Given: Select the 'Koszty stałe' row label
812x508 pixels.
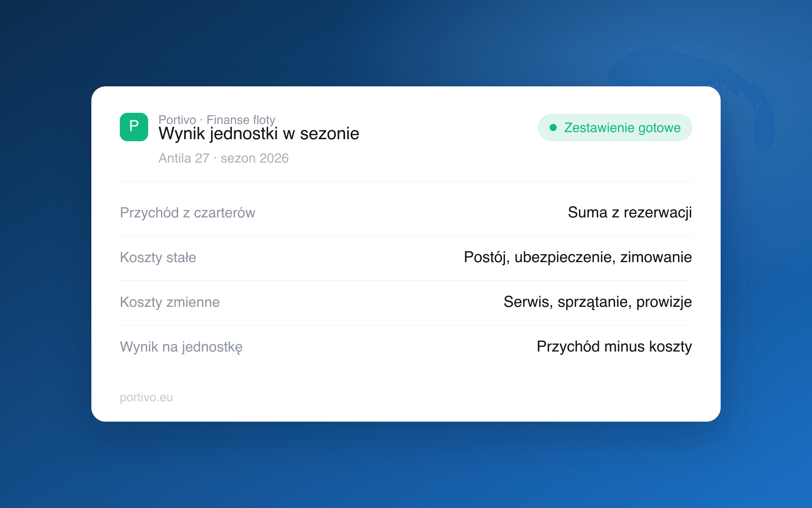Looking at the screenshot, I should point(158,258).
